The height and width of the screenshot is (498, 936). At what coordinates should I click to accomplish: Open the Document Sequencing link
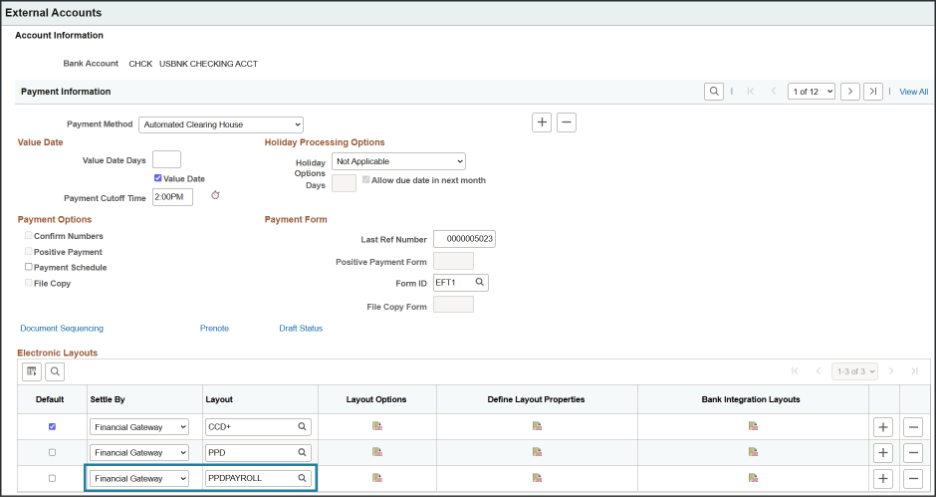pyautogui.click(x=61, y=328)
